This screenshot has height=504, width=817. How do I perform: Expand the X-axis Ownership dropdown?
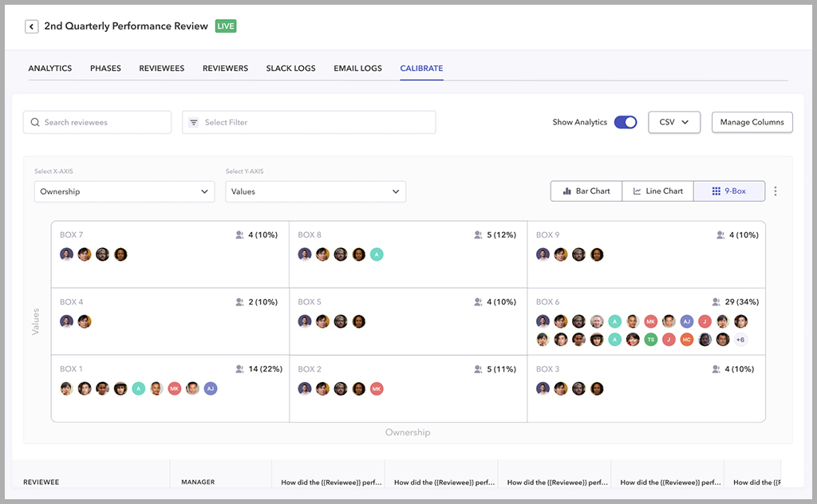(124, 191)
